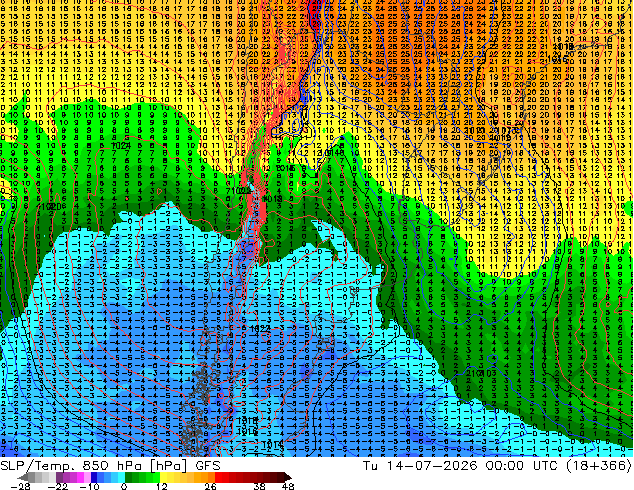The image size is (634, 490).
Task: Click the 'SLP/Temp. 850 hPa [hPa] GFS' title
Action: 110,466
